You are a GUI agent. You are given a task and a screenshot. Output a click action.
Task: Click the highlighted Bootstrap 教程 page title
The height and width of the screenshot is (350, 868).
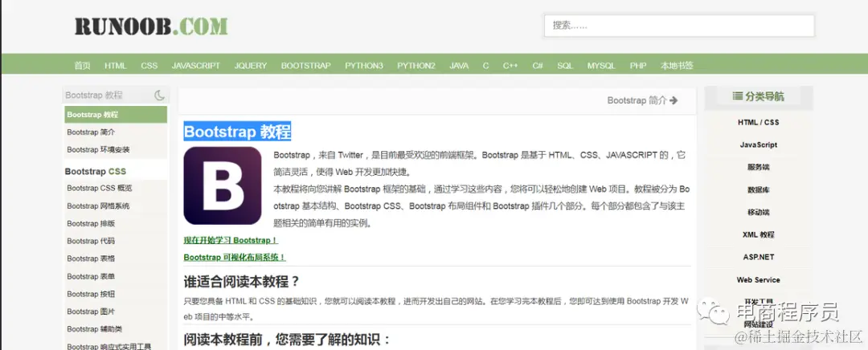(237, 132)
